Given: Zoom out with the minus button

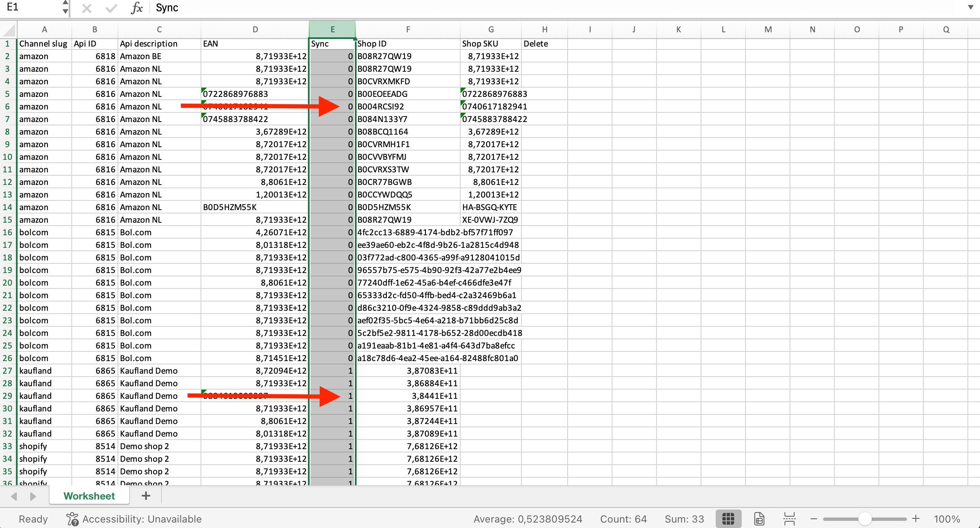Looking at the screenshot, I should (x=813, y=519).
